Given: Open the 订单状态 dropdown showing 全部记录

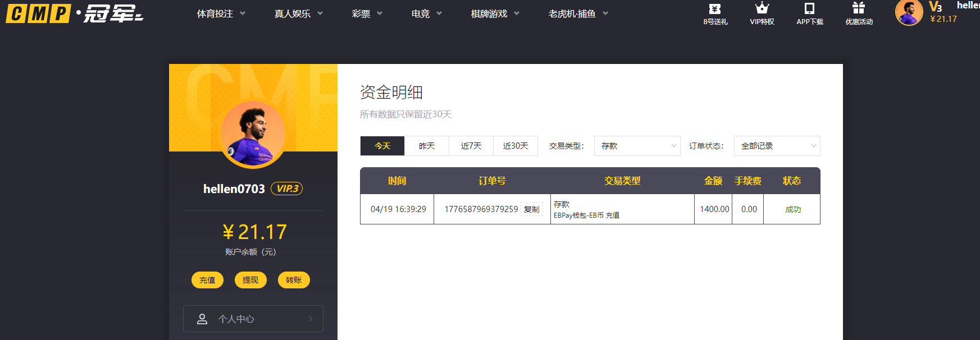Looking at the screenshot, I should click(777, 146).
